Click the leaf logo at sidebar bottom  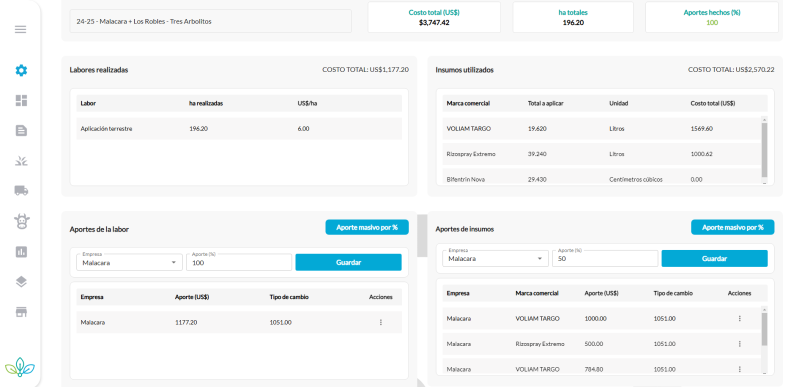(20, 367)
